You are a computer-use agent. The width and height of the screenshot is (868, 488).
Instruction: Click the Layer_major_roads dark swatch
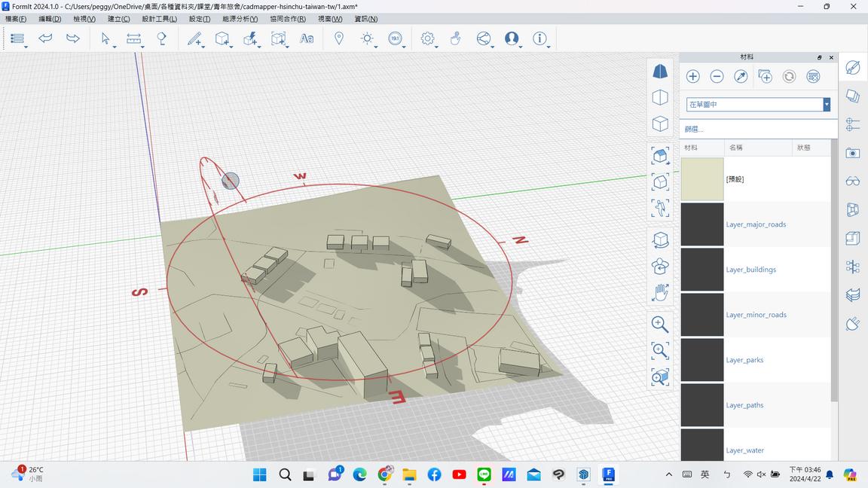702,224
